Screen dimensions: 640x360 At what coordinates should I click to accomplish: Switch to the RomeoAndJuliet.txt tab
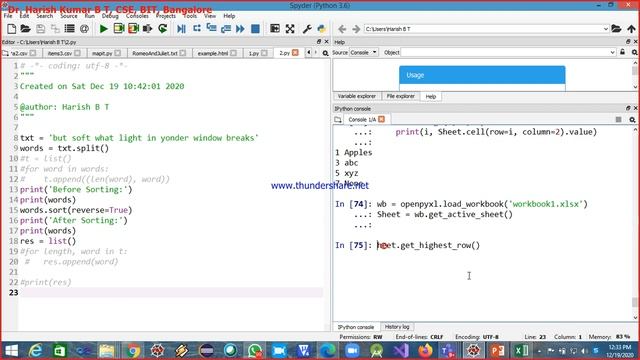tap(155, 53)
